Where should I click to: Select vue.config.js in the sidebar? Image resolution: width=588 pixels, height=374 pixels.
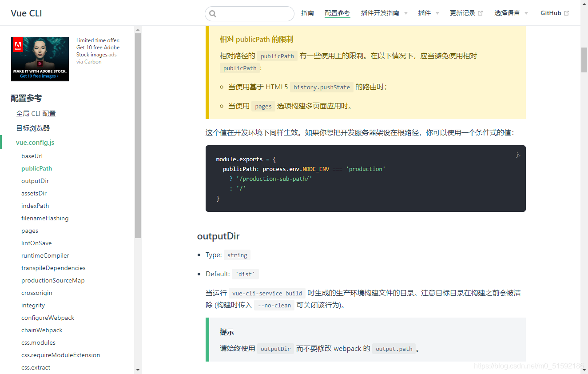point(35,143)
